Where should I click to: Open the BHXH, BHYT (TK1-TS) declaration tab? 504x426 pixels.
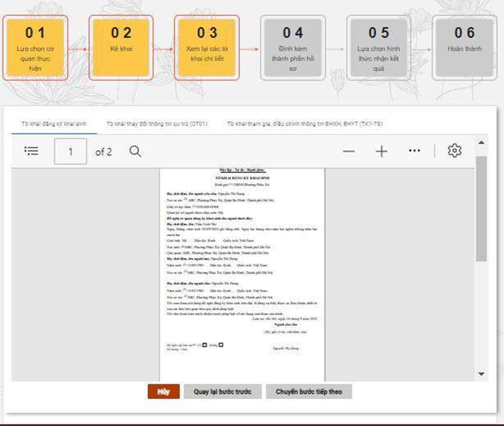coord(304,124)
